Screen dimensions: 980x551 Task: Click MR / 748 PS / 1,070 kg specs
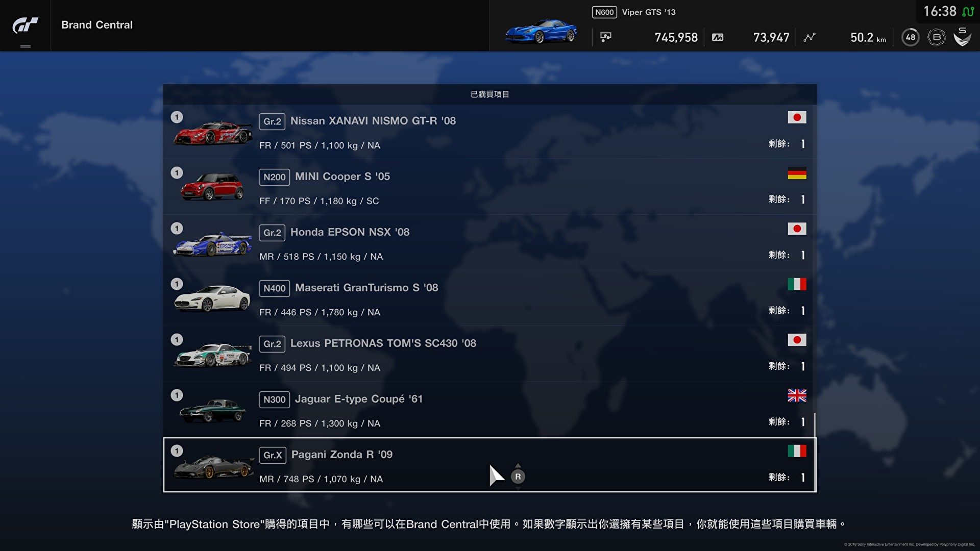click(x=321, y=479)
